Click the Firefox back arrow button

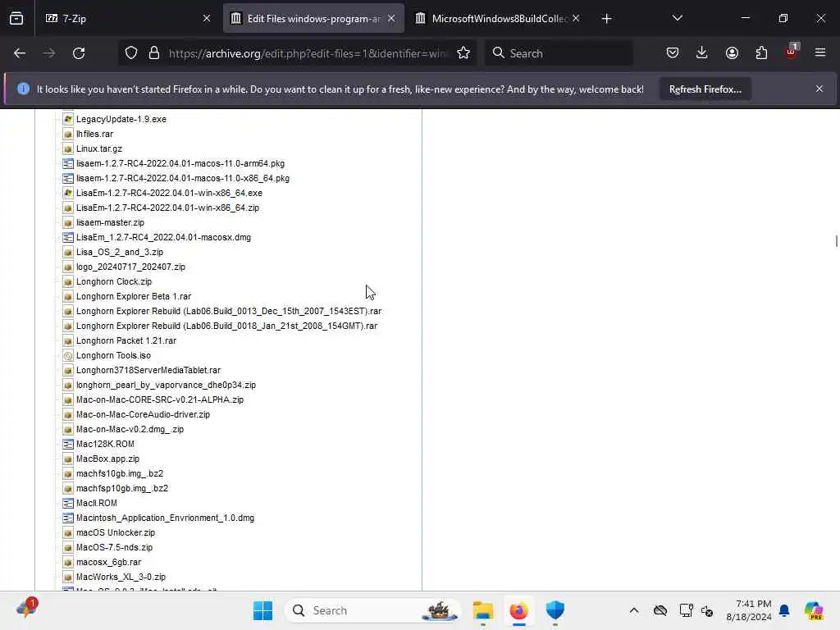coord(20,53)
